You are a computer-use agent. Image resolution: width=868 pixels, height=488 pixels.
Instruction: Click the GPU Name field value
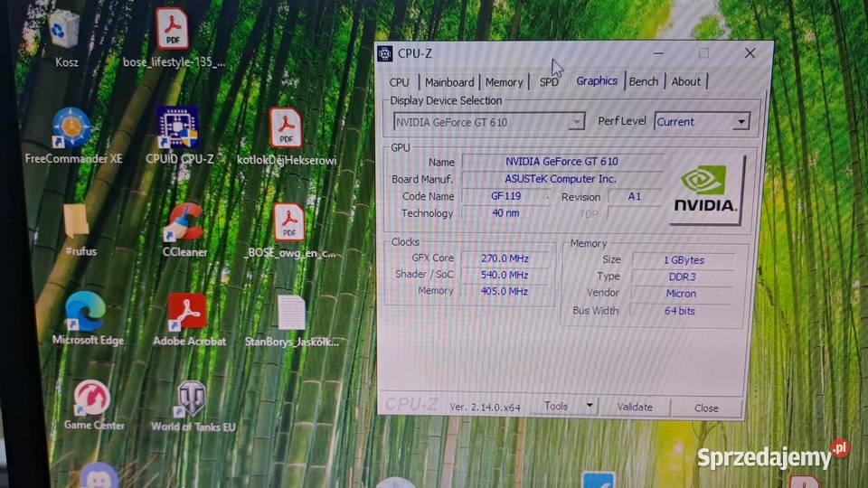[x=561, y=162]
